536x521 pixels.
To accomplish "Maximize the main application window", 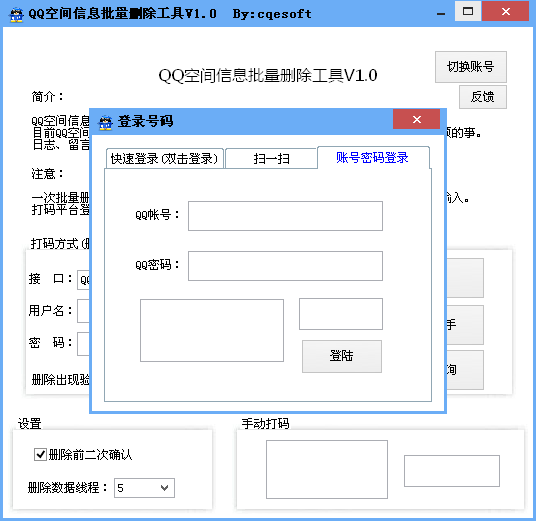I will pos(468,11).
